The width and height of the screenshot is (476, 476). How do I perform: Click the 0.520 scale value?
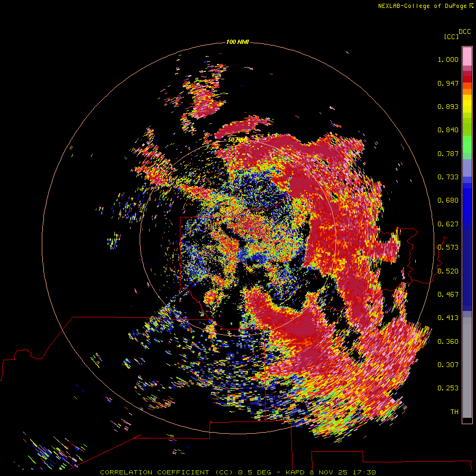tap(448, 271)
